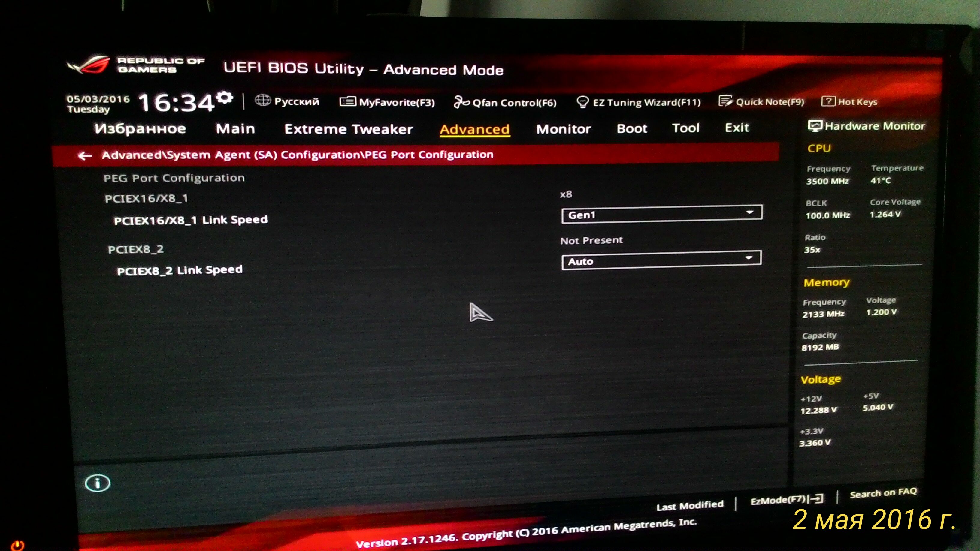Select the PCIEX8_2 Link Speed row
The image size is (980, 551).
[x=180, y=270]
